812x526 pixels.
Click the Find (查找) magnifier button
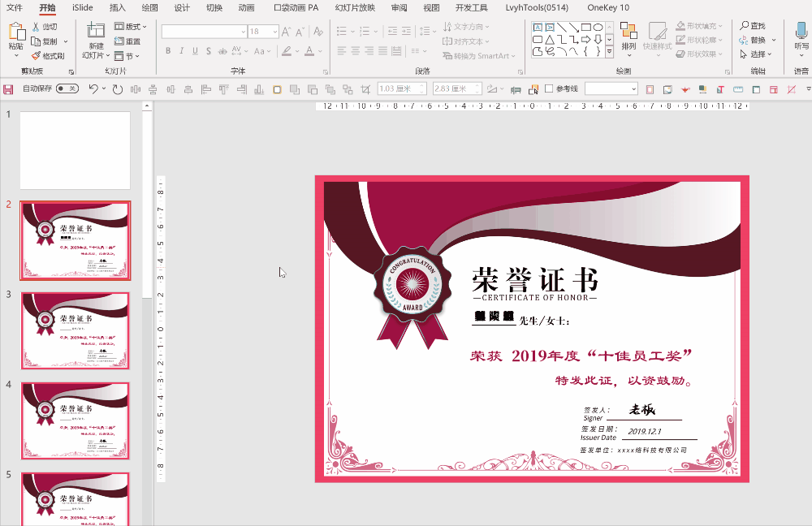pyautogui.click(x=753, y=25)
